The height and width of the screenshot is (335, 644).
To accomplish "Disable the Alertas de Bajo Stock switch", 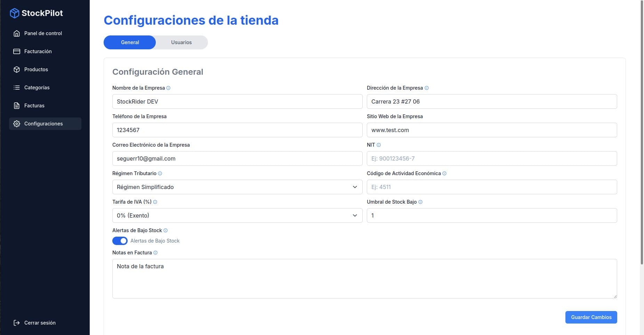I will click(120, 240).
